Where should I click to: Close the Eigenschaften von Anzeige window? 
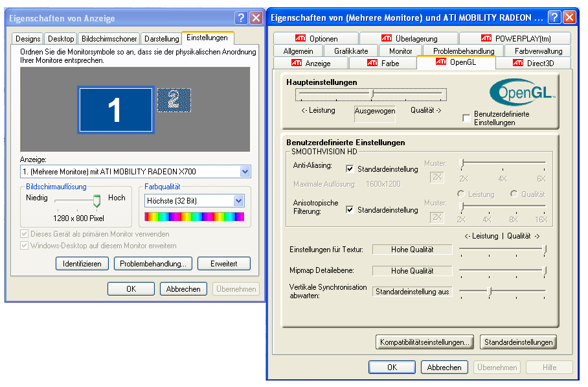click(256, 18)
